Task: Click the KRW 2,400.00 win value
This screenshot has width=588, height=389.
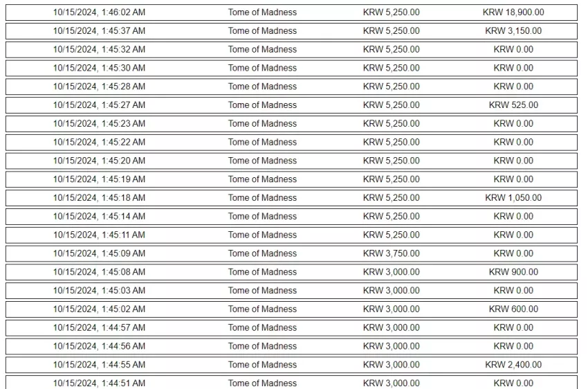Action: coord(513,365)
